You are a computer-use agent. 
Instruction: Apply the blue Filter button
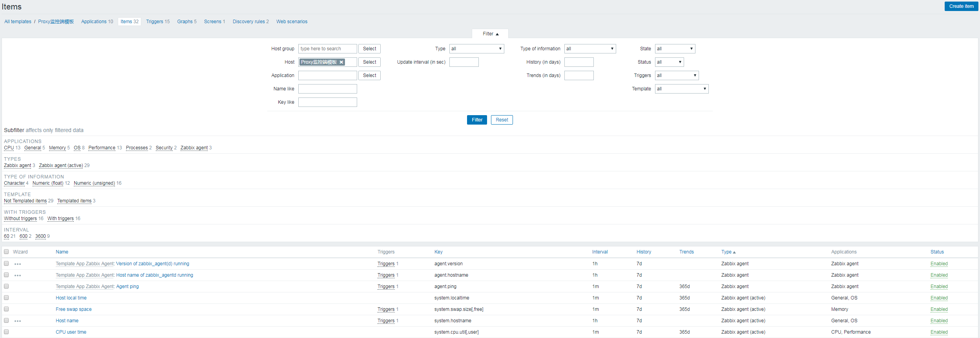[x=477, y=120]
